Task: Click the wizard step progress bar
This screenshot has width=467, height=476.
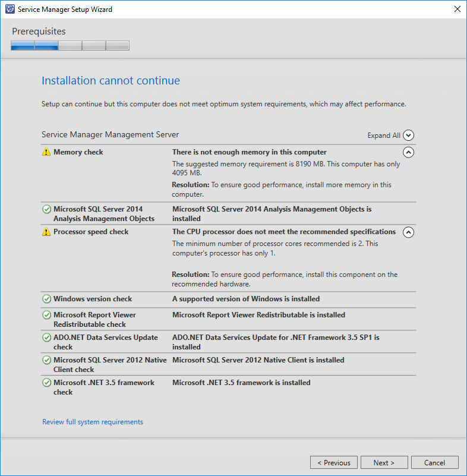Action: (x=70, y=46)
